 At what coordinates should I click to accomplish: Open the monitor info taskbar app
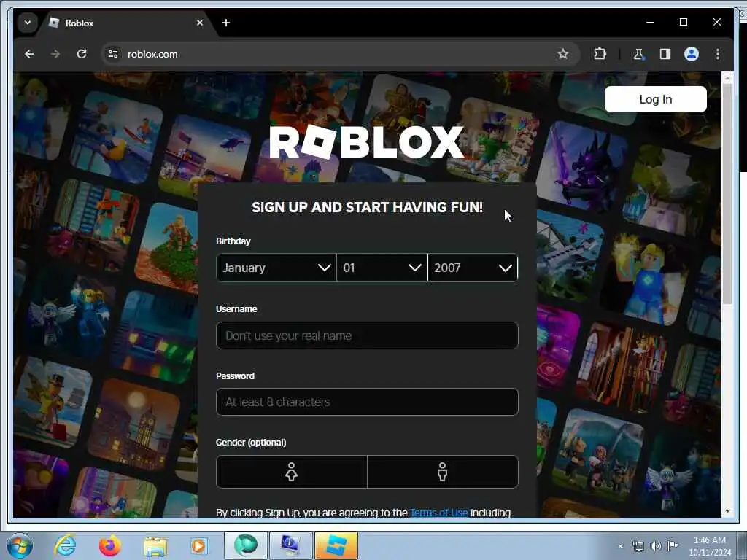290,545
